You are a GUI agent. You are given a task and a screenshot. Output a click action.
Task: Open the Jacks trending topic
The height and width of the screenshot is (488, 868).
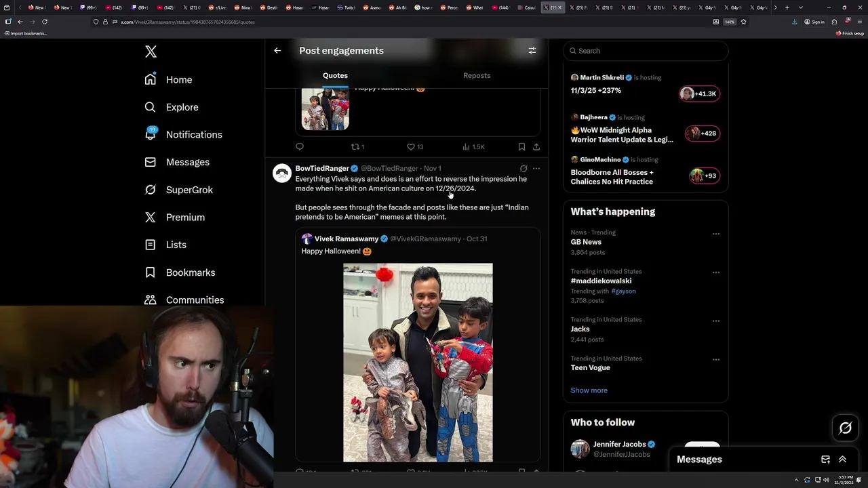[580, 329]
